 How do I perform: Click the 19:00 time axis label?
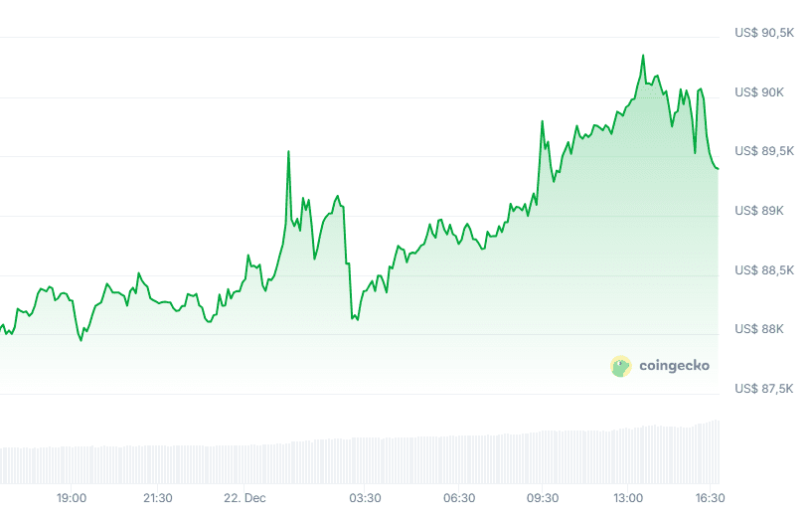pos(72,497)
